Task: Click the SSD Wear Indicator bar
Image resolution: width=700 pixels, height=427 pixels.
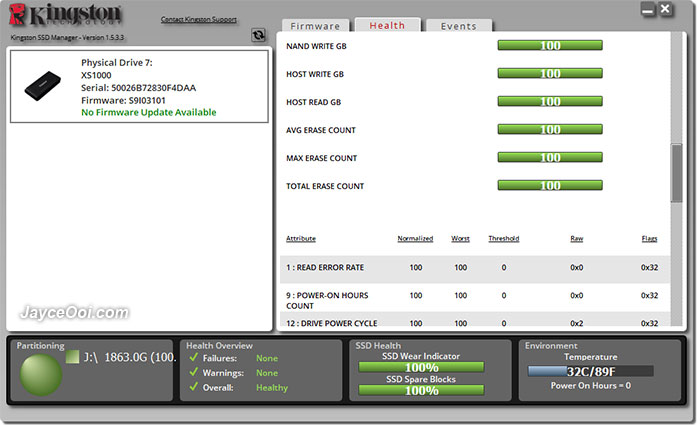Action: tap(421, 368)
